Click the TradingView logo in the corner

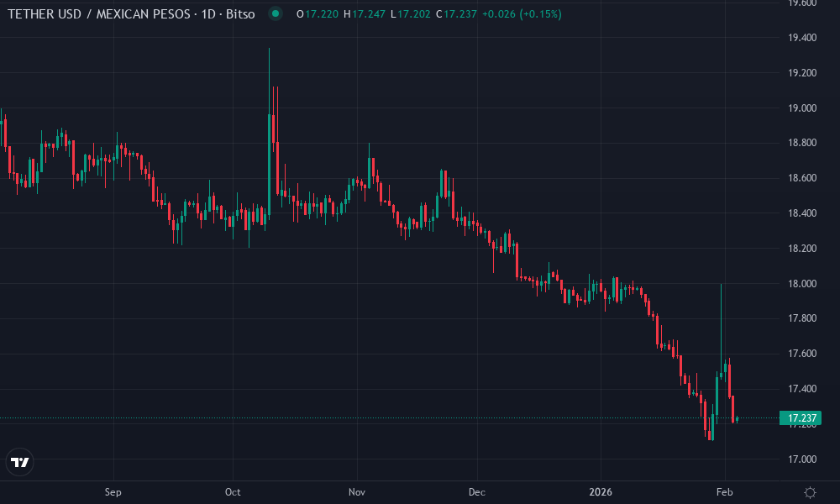pyautogui.click(x=20, y=460)
